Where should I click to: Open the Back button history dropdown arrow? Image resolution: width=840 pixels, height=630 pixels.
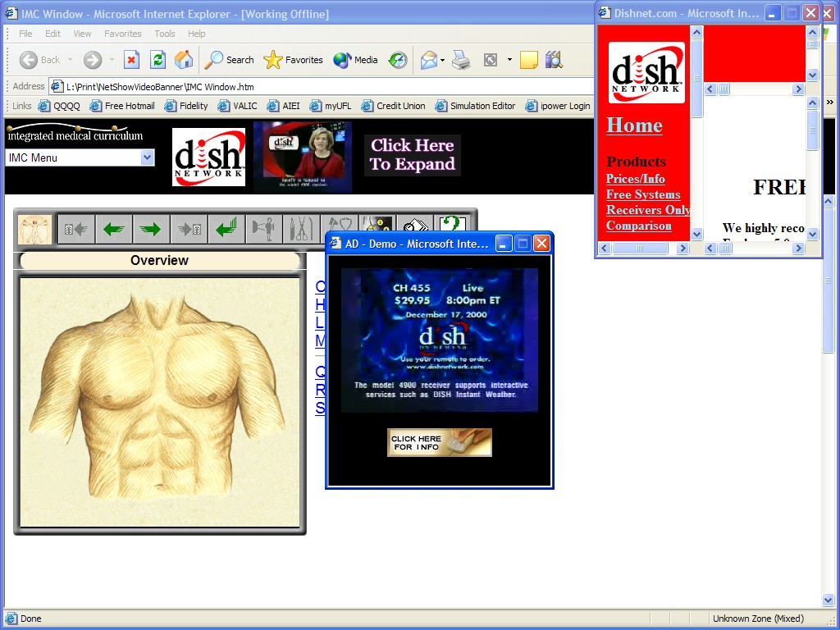[x=71, y=60]
